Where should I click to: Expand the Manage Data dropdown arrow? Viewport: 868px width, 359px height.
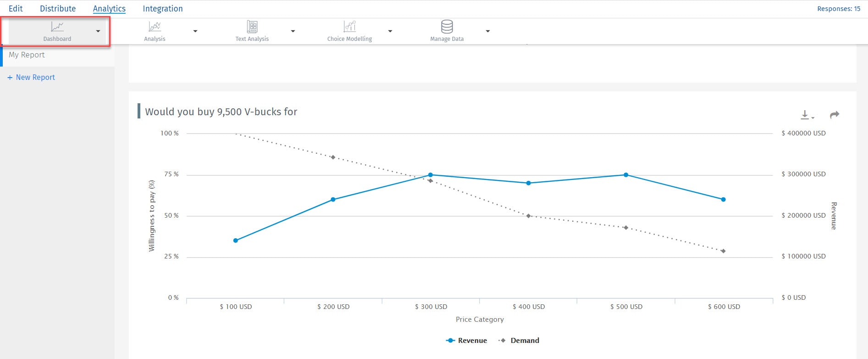pos(488,31)
